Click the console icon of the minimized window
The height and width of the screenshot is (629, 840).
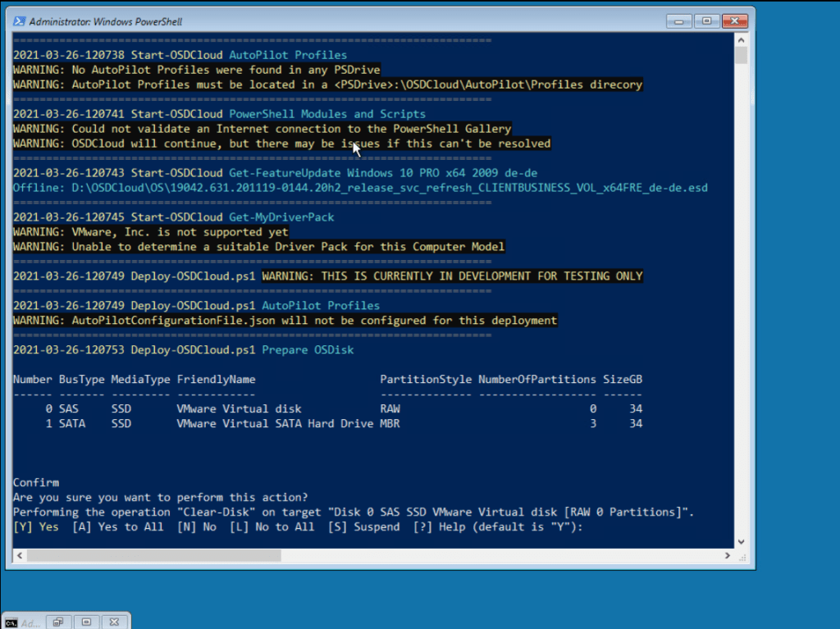pyautogui.click(x=11, y=622)
